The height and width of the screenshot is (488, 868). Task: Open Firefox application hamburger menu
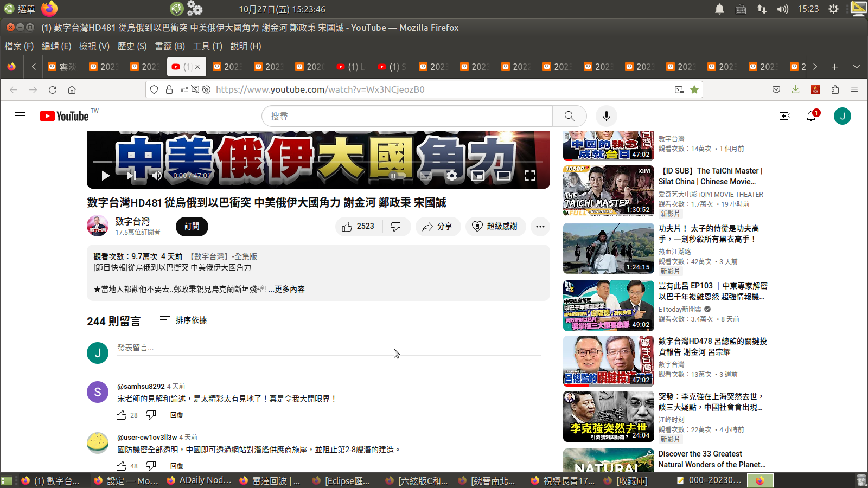coord(854,89)
